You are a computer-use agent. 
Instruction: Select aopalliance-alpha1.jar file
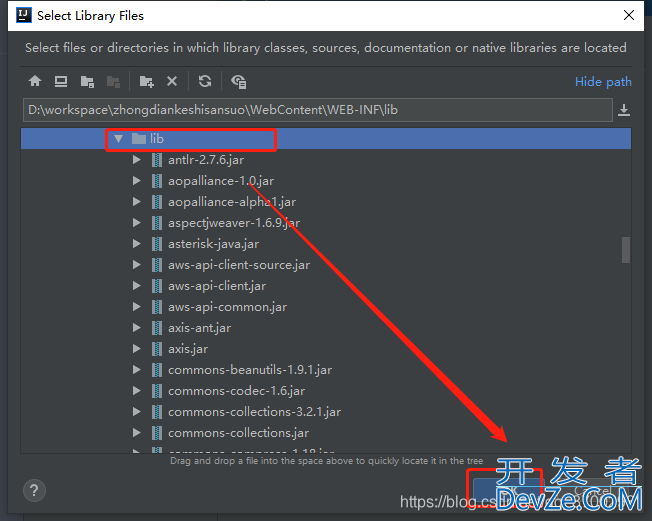tap(232, 202)
